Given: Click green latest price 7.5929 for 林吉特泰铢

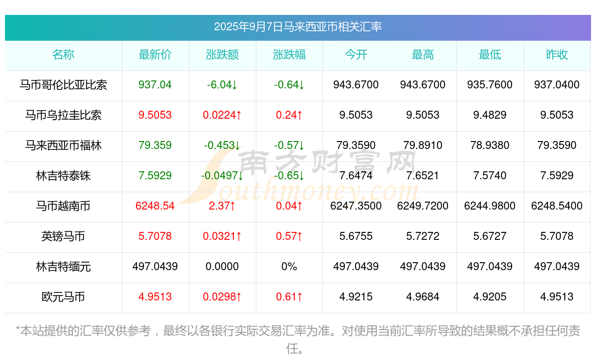Looking at the screenshot, I should tap(155, 176).
